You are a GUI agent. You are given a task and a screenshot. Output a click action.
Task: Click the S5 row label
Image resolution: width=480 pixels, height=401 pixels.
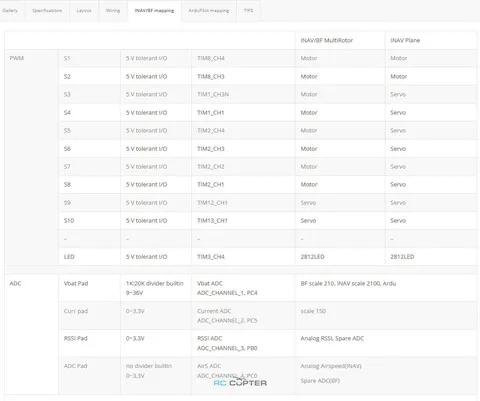(67, 131)
